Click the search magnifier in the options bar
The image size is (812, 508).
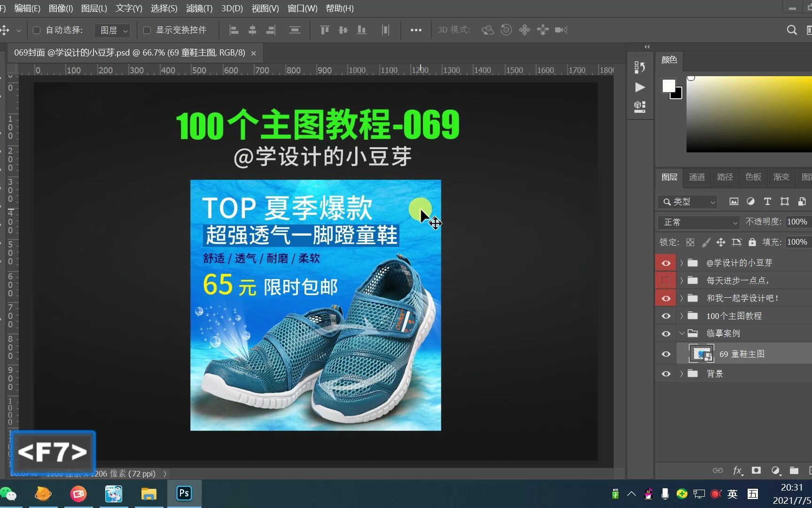click(791, 30)
